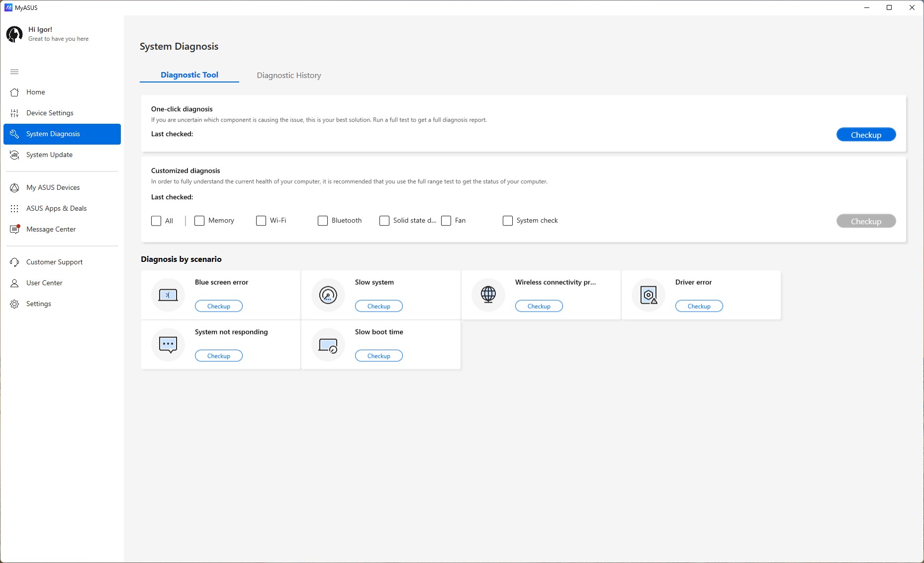Image resolution: width=924 pixels, height=563 pixels.
Task: Minimize the MyASUS window
Action: [867, 7]
